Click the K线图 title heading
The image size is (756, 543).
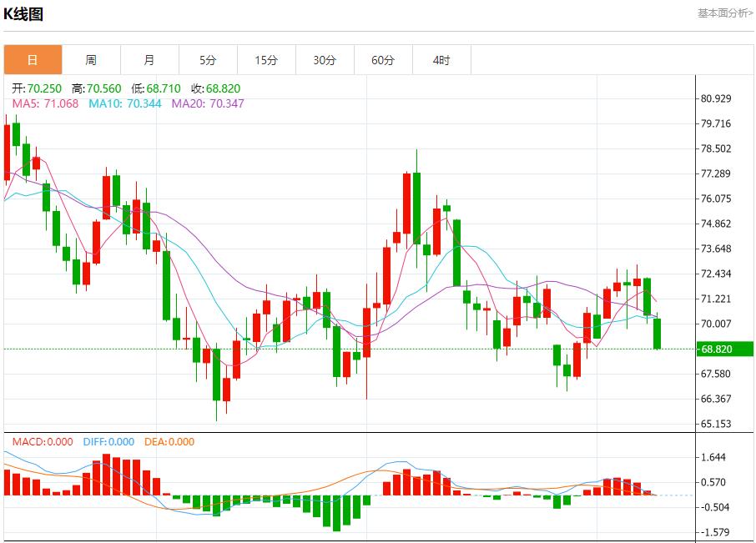point(24,14)
